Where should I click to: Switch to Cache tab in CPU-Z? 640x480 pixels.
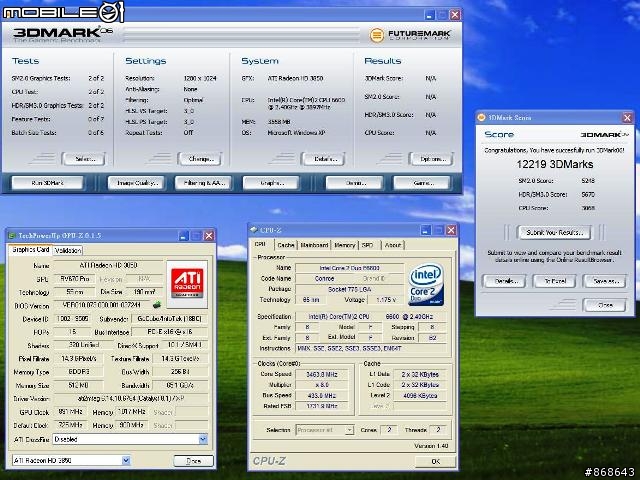pos(286,245)
